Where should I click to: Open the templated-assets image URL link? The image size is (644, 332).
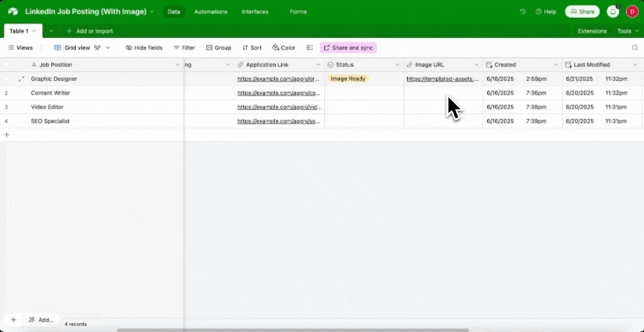[x=443, y=79]
